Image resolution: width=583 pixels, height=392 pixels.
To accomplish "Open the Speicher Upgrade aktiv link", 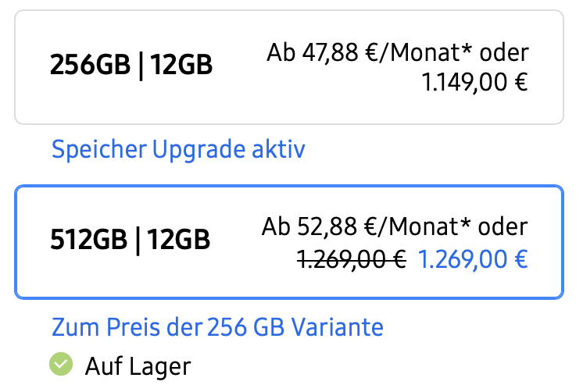I will click(x=178, y=148).
